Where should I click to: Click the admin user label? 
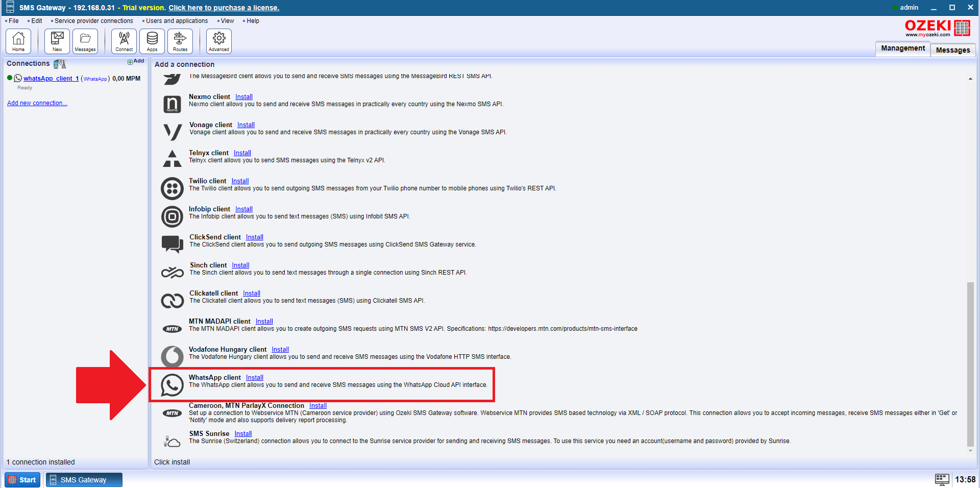click(909, 8)
